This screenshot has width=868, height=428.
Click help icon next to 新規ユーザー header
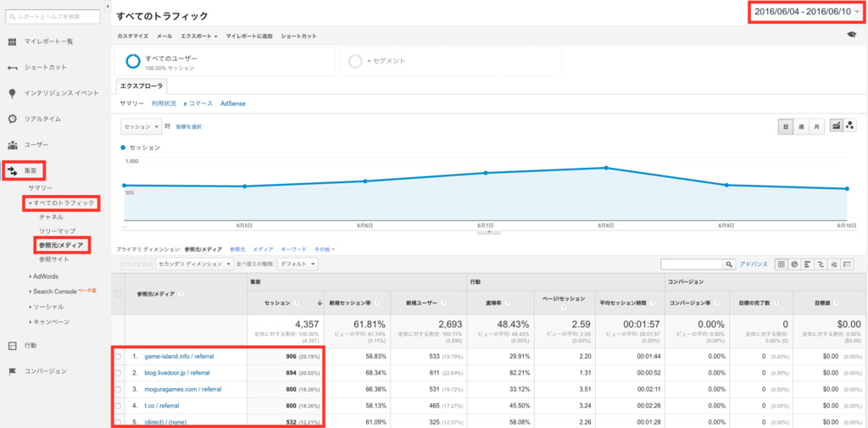[442, 303]
